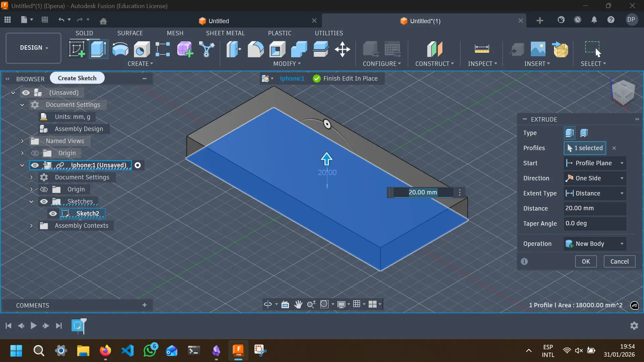Switch to the SURFACE tab

pos(130,33)
